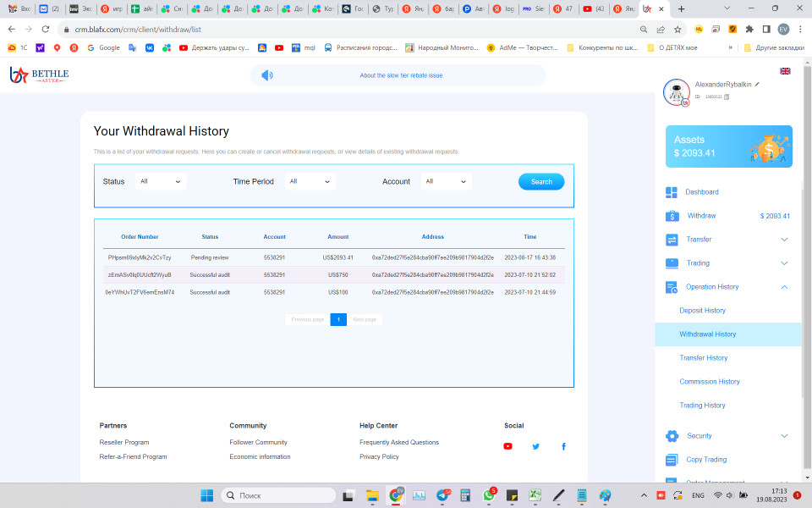Click page 1 pagination button
The image size is (812, 508).
pyautogui.click(x=338, y=319)
